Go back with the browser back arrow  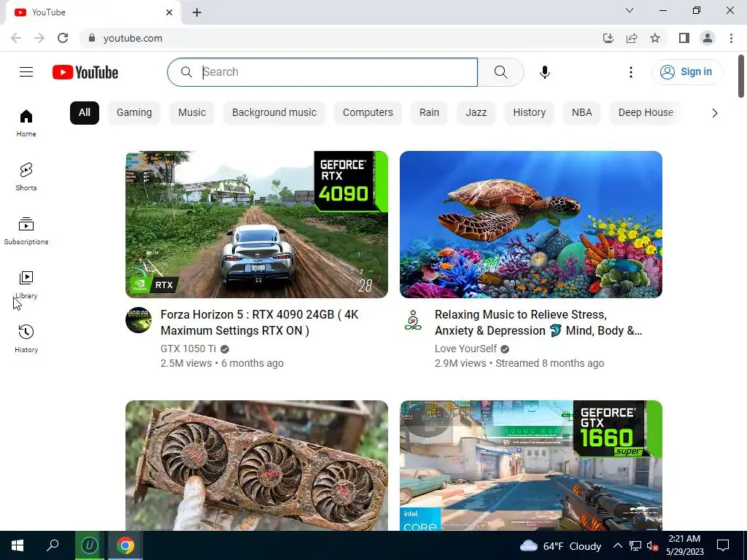16,38
